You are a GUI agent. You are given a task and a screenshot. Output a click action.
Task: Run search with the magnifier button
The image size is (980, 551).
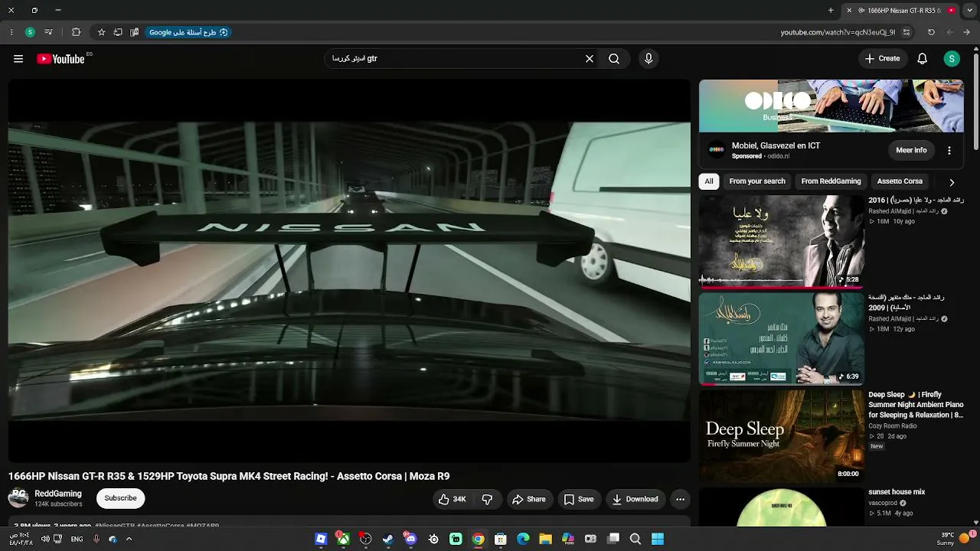point(614,59)
